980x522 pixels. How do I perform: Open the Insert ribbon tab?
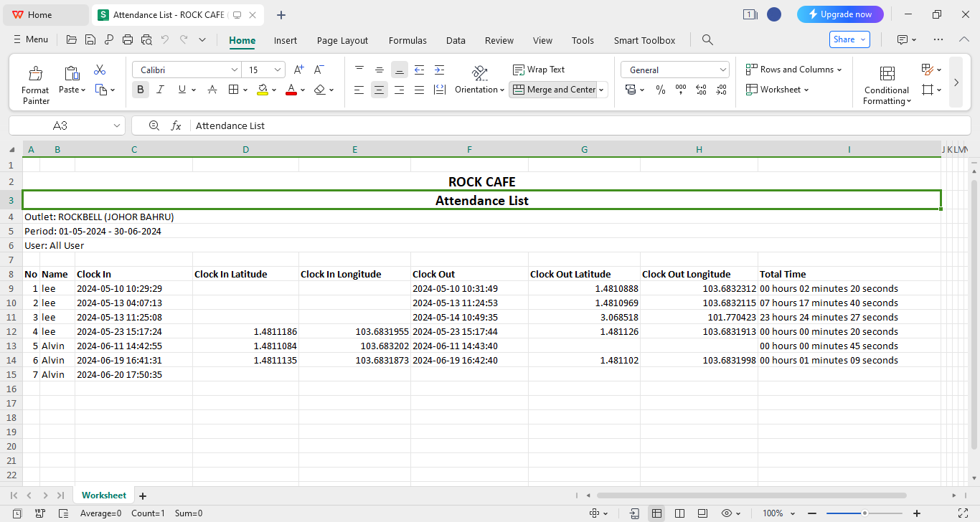[x=286, y=40]
